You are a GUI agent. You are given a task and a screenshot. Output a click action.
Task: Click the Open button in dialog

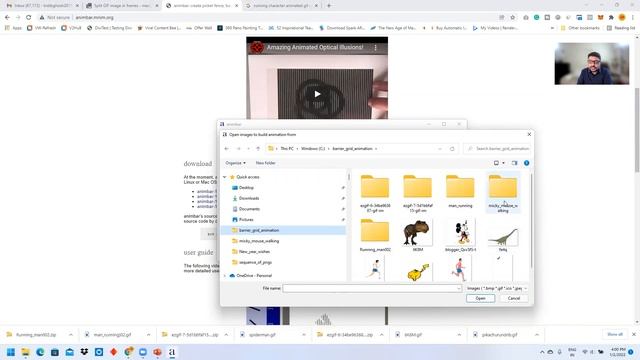pyautogui.click(x=480, y=298)
